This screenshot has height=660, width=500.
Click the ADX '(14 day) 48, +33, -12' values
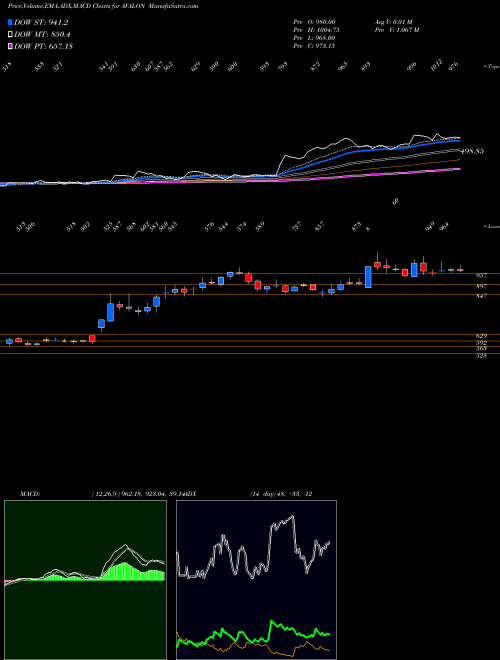tap(281, 494)
